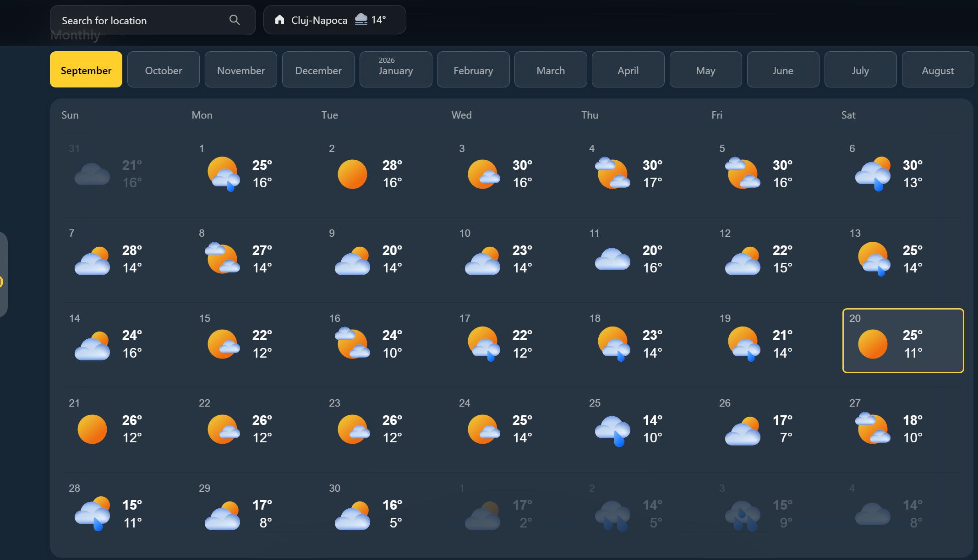Click the snowy weather icon showing 14°

pos(361,20)
